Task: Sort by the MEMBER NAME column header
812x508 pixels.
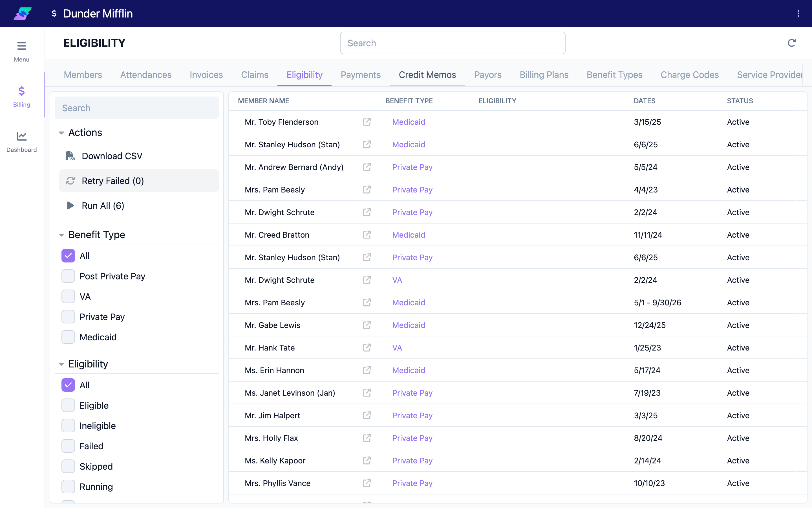Action: (263, 101)
